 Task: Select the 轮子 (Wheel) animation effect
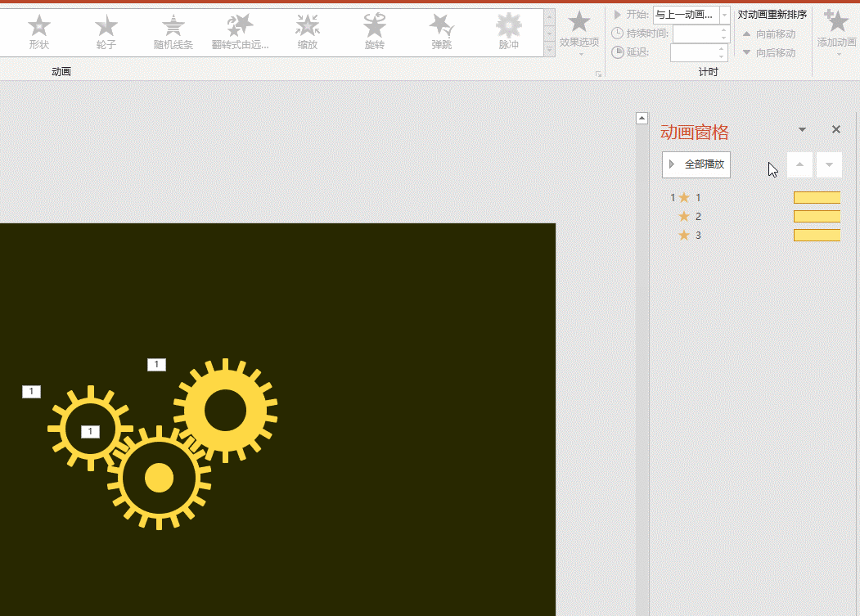click(x=106, y=32)
